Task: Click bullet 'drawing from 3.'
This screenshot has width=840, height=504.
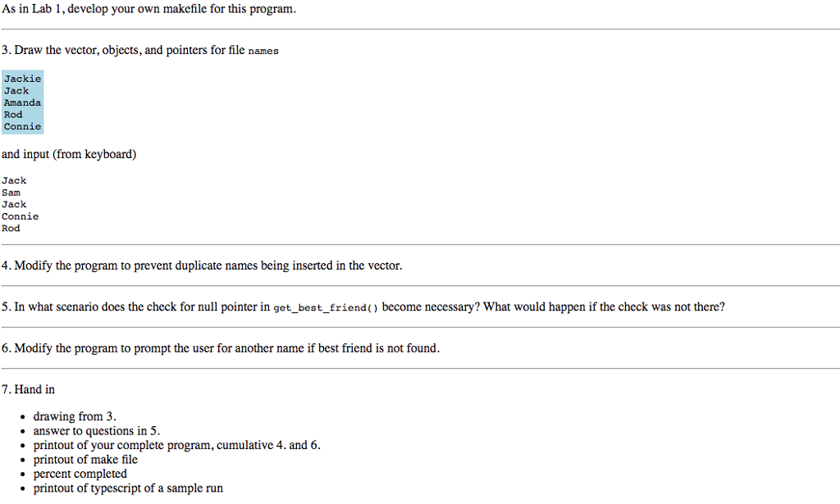Action: 75,416
